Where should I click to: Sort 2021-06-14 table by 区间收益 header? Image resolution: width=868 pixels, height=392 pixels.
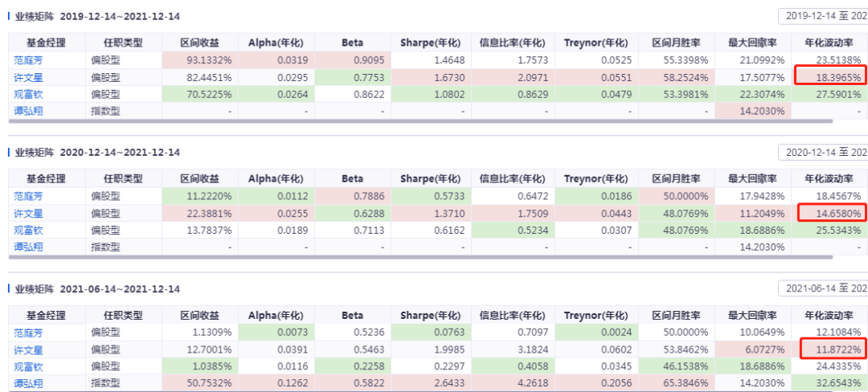(200, 316)
